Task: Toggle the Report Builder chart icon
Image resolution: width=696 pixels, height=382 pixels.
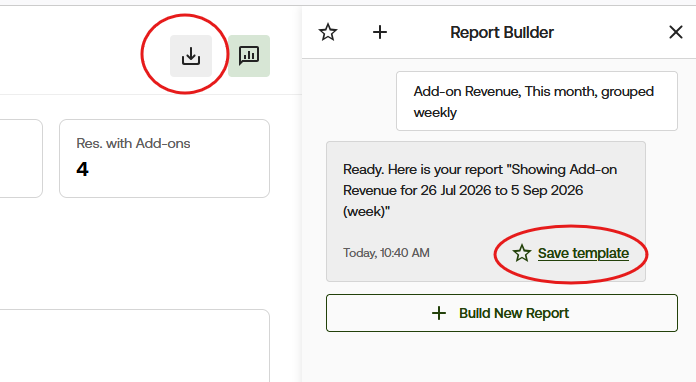Action: coord(249,56)
